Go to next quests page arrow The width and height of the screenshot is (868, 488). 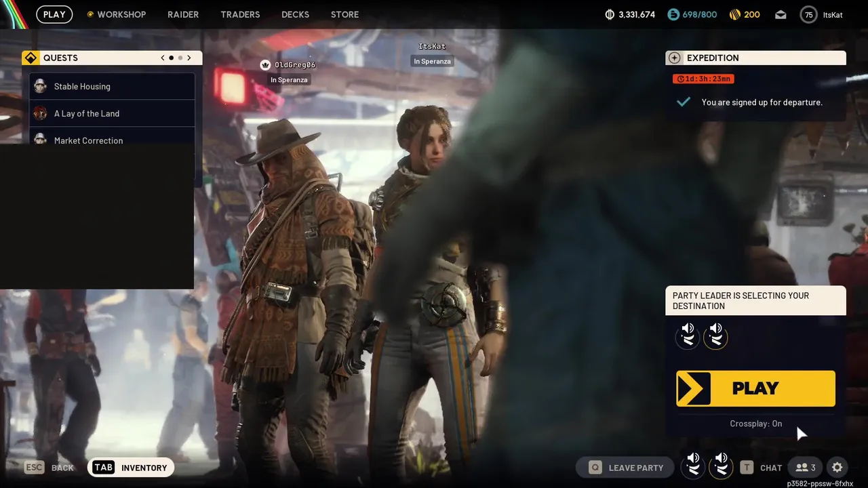click(189, 58)
